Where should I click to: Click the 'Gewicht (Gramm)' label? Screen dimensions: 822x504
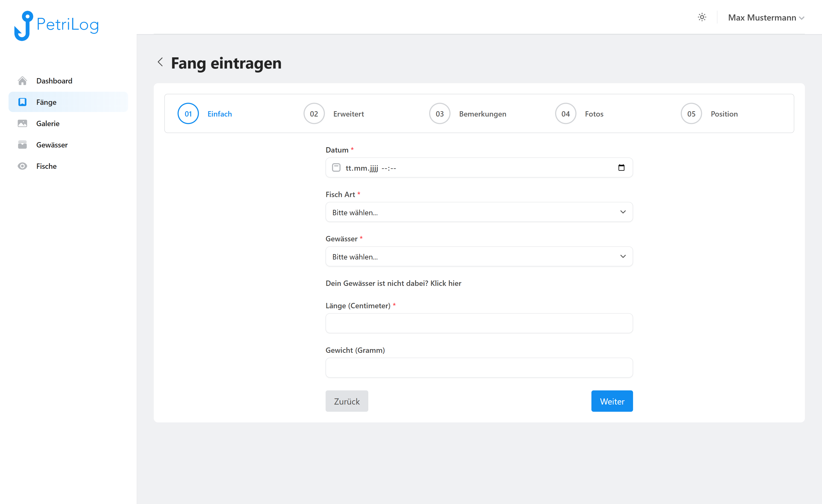[x=355, y=350]
